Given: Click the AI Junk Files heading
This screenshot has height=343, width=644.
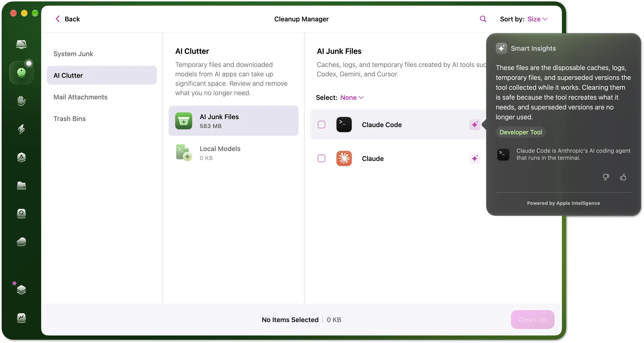Looking at the screenshot, I should (x=339, y=51).
